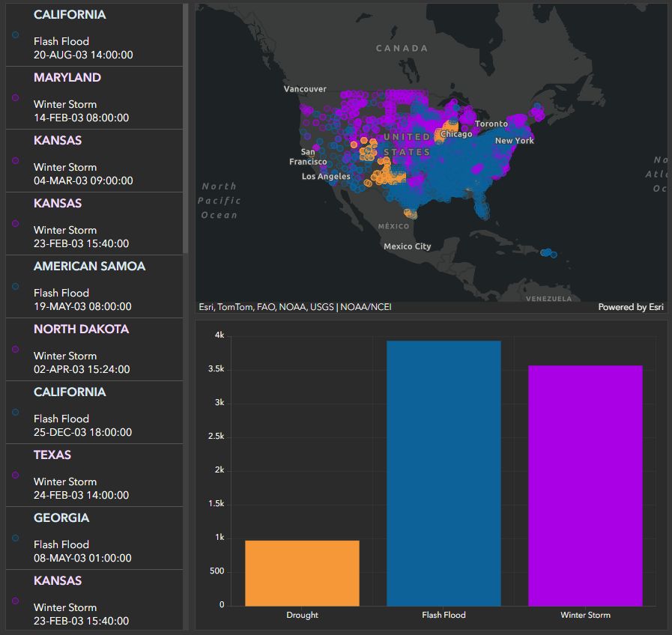Click the NOAA/NCEI attribution text
The height and width of the screenshot is (635, 672).
(366, 307)
